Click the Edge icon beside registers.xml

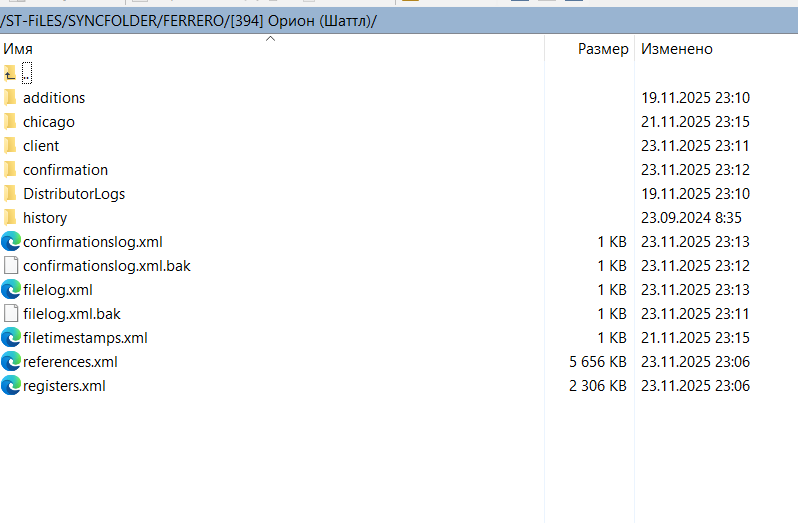tap(11, 385)
